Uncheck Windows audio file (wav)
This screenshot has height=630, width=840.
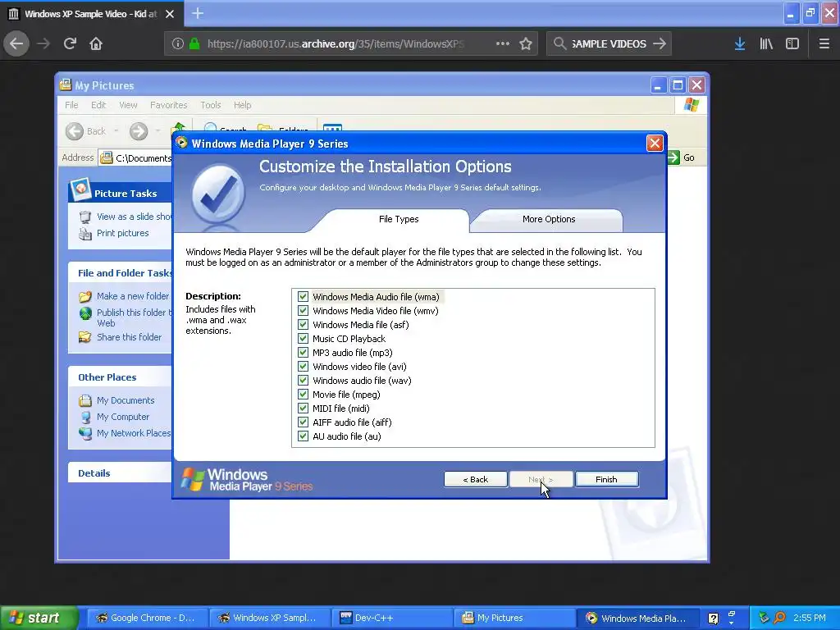[304, 381]
